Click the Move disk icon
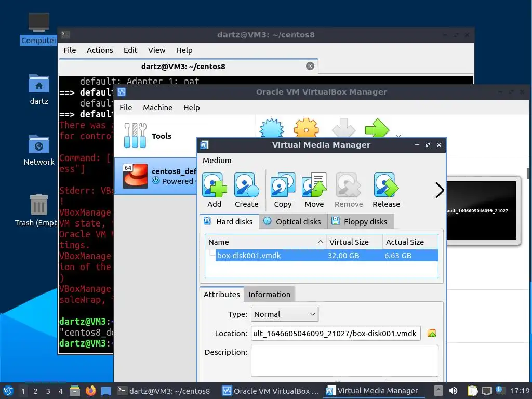 [314, 185]
